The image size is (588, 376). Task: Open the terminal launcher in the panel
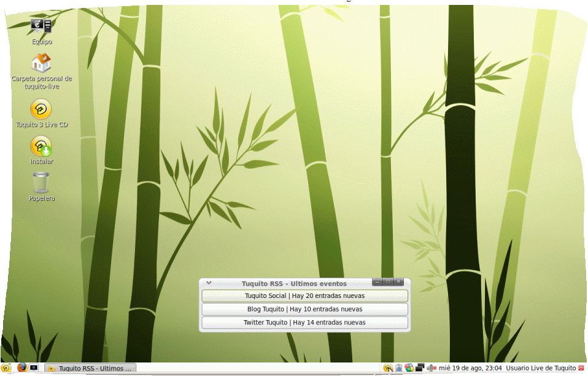coord(34,368)
